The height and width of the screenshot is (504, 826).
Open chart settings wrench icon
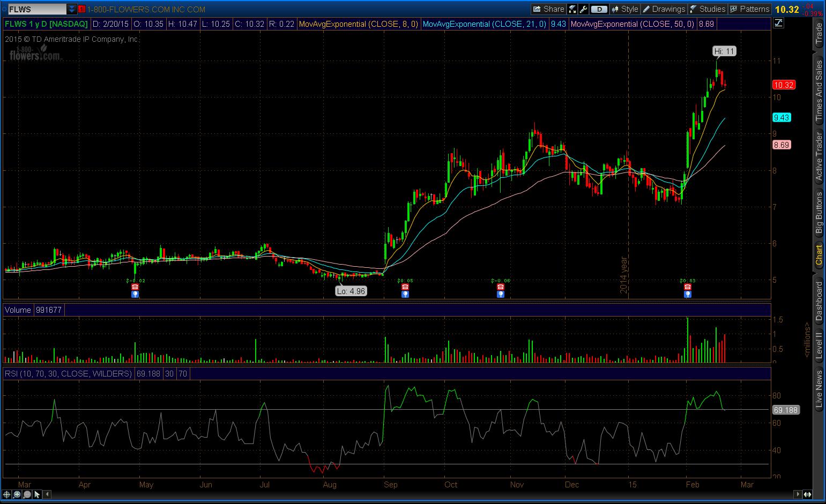tap(583, 9)
